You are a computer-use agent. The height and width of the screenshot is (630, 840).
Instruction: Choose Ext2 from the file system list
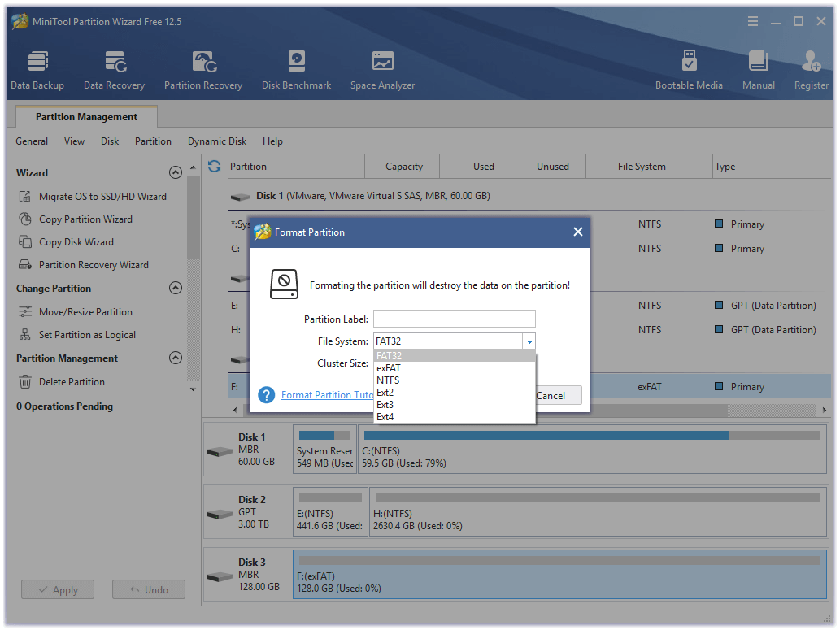pyautogui.click(x=455, y=392)
